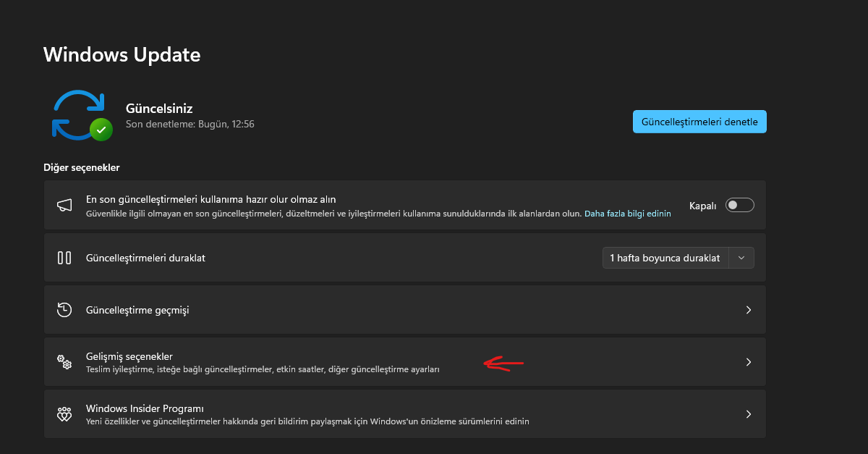The height and width of the screenshot is (454, 868).
Task: Click the Son denetleme: Bugün, 12:56 text
Action: 190,124
